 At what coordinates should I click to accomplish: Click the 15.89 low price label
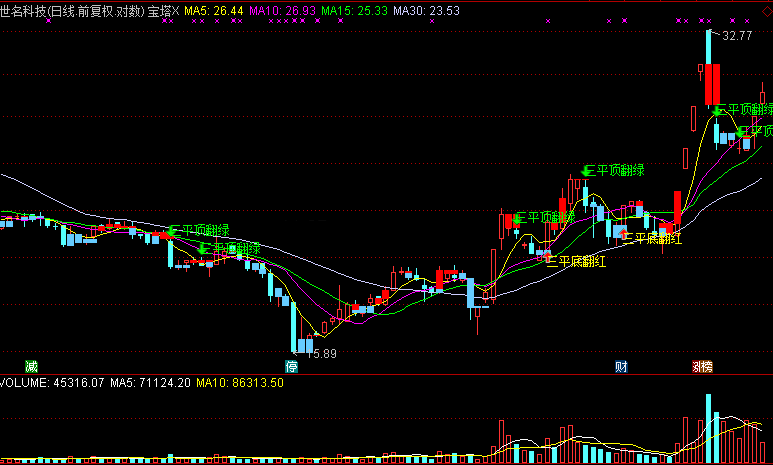pyautogui.click(x=321, y=354)
